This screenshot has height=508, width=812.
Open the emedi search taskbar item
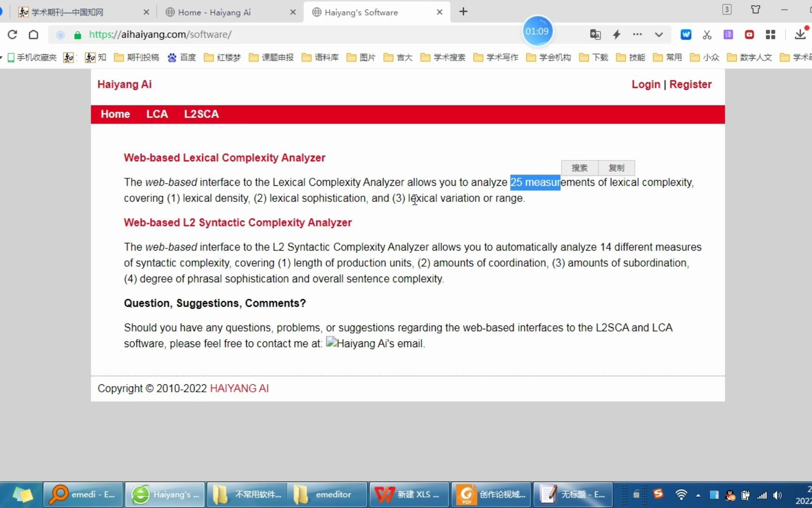83,494
